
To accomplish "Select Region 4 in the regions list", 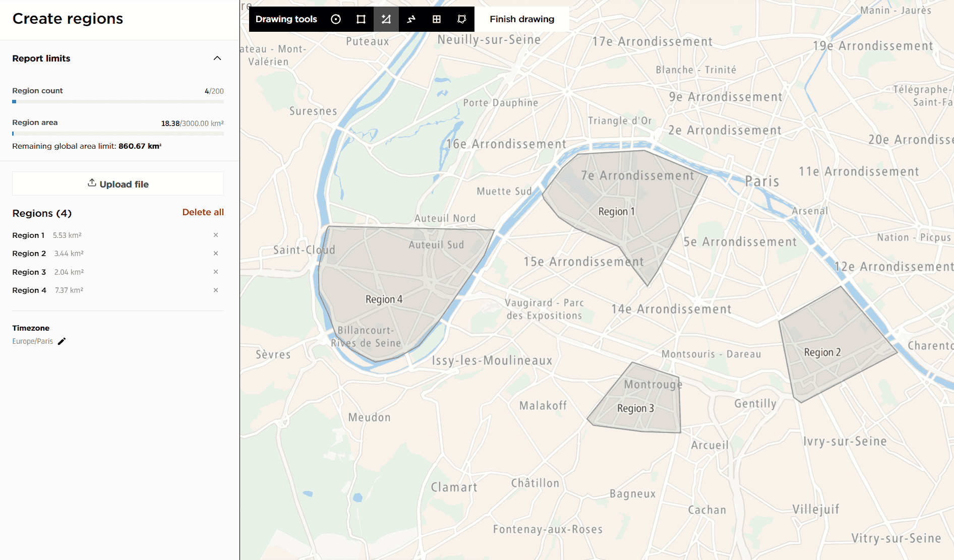I will point(29,290).
